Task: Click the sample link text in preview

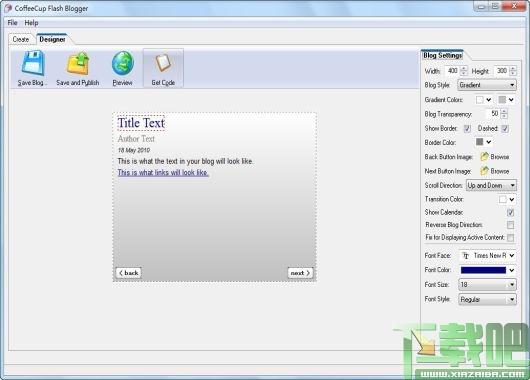Action: (163, 172)
